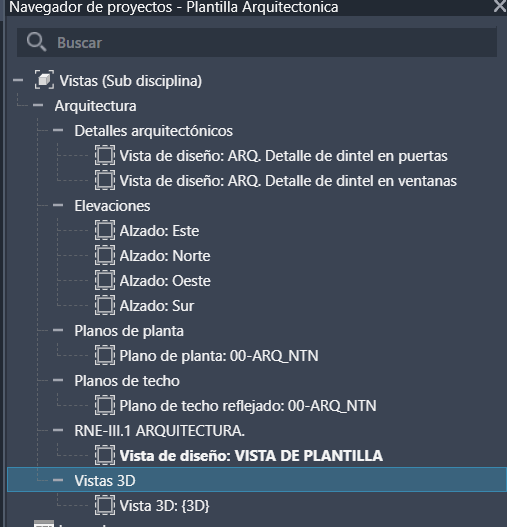Click view icon beside Alzado: Oeste

coord(105,280)
